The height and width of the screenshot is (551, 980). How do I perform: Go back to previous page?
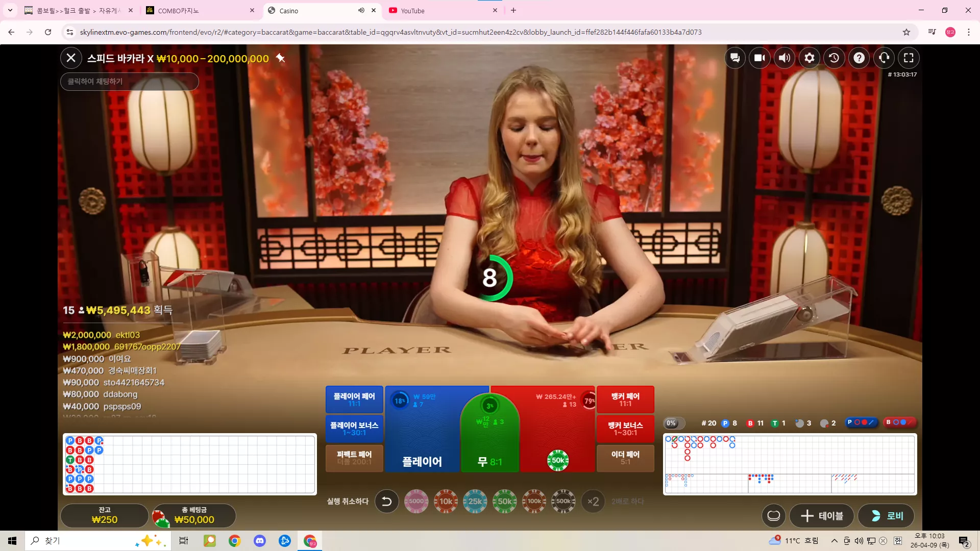[x=11, y=32]
